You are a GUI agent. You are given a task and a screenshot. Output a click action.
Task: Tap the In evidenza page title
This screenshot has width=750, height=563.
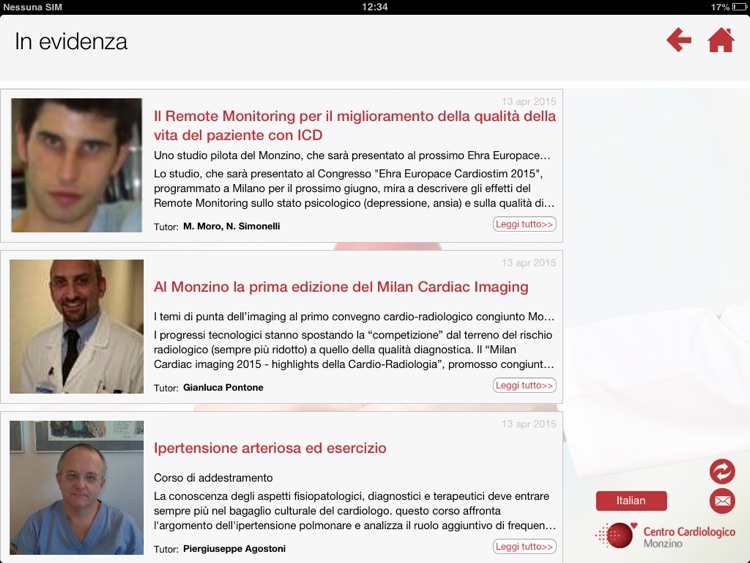[71, 42]
